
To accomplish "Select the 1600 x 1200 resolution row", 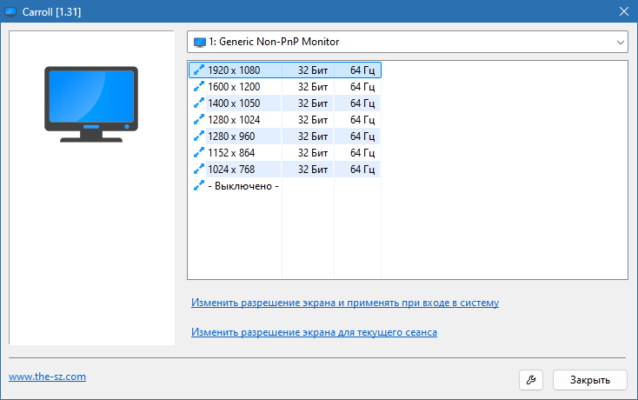I will 285,87.
